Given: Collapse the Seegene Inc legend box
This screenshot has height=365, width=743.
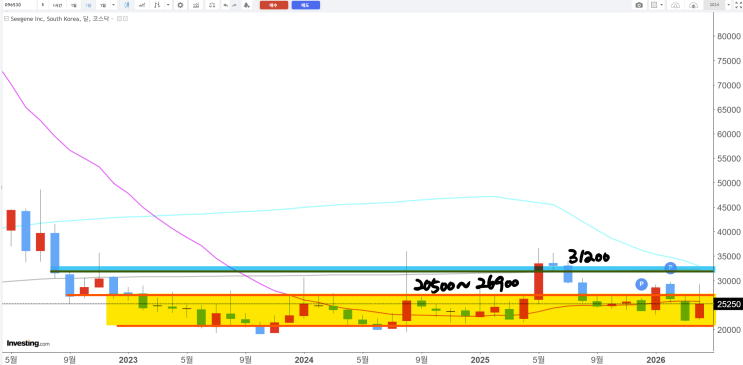Looking at the screenshot, I should (6, 18).
